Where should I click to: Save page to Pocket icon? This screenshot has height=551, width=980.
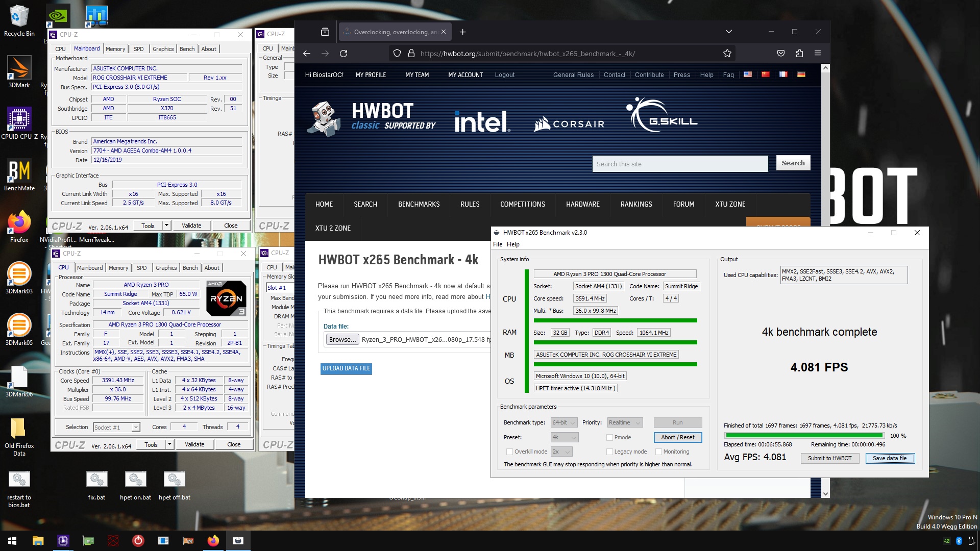tap(781, 53)
